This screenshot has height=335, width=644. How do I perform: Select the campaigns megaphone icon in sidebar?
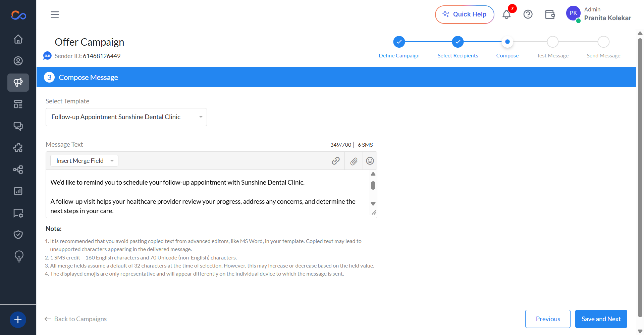point(18,83)
